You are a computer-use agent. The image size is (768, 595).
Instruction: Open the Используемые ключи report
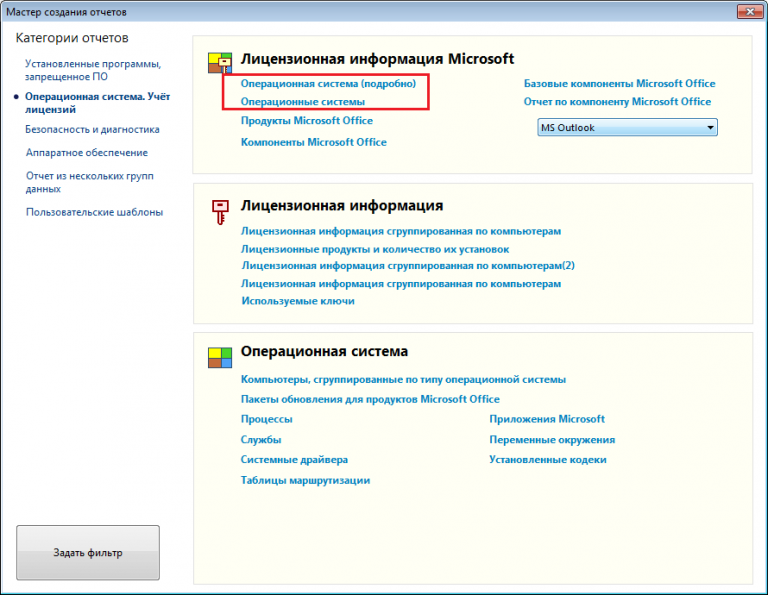(297, 301)
